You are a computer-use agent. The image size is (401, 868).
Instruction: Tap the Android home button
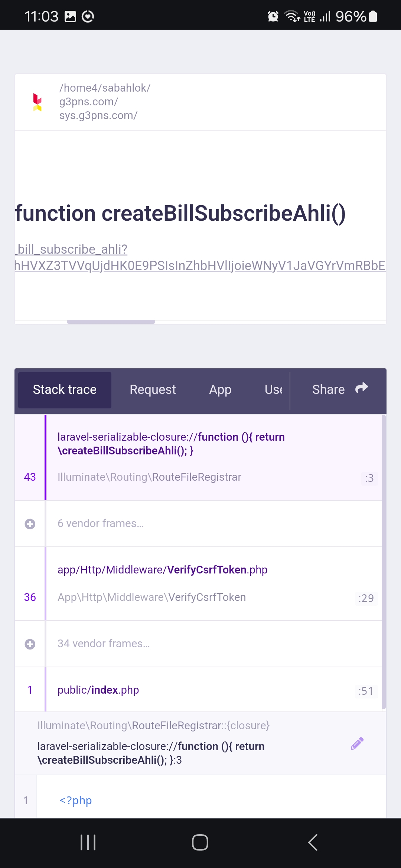click(200, 842)
